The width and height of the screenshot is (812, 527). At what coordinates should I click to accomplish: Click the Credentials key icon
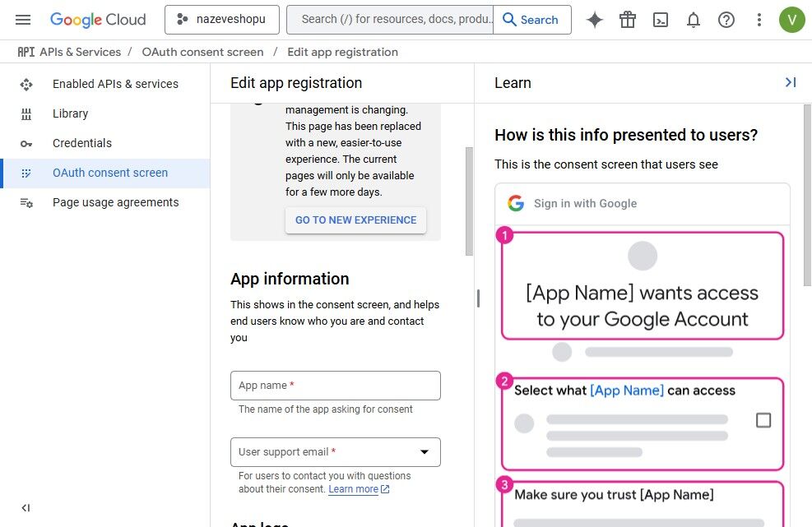(26, 143)
